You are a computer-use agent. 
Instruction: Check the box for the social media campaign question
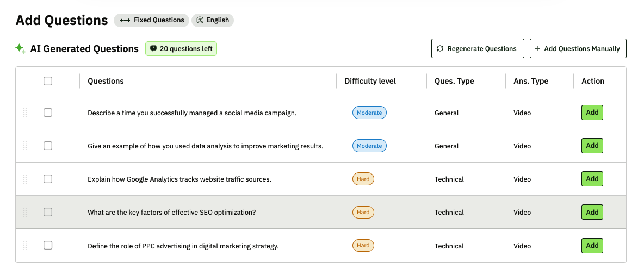48,113
